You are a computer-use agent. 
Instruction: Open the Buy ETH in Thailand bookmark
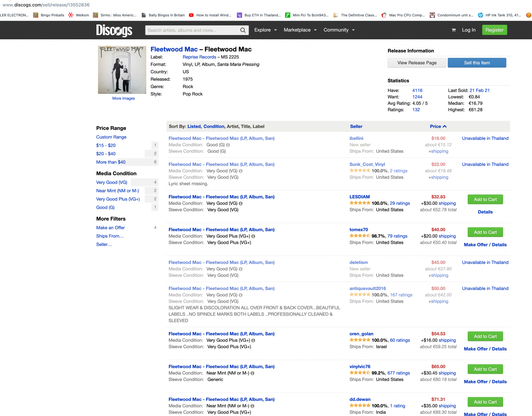point(259,15)
